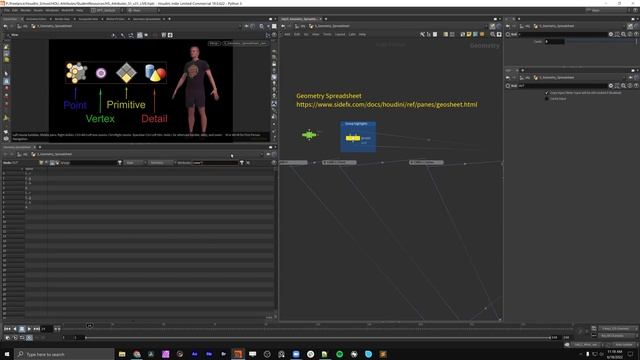Click the stop button in playbar
Image resolution: width=640 pixels, height=360 pixels.
tap(22, 329)
